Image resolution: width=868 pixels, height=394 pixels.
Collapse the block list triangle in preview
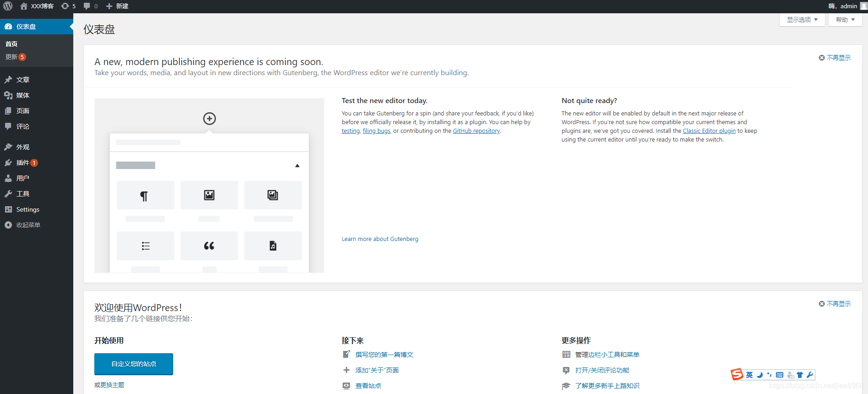point(297,165)
